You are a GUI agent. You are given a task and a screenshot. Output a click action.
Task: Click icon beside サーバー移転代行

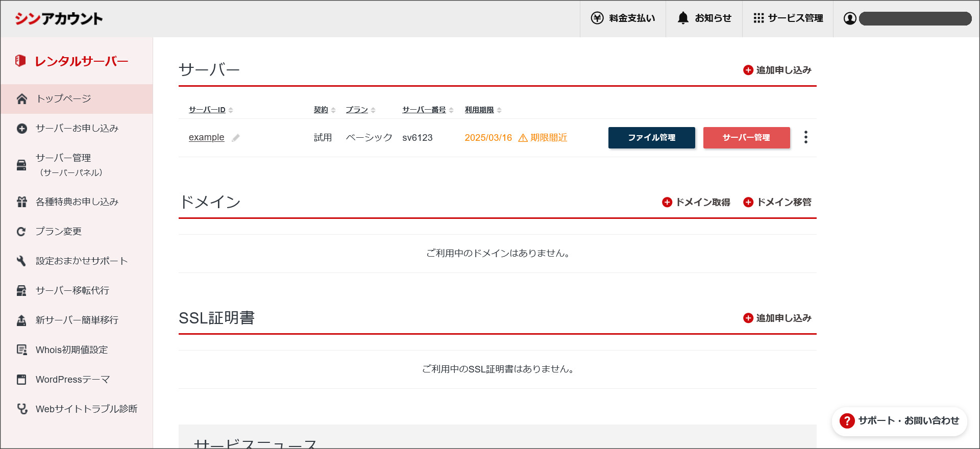pyautogui.click(x=21, y=290)
